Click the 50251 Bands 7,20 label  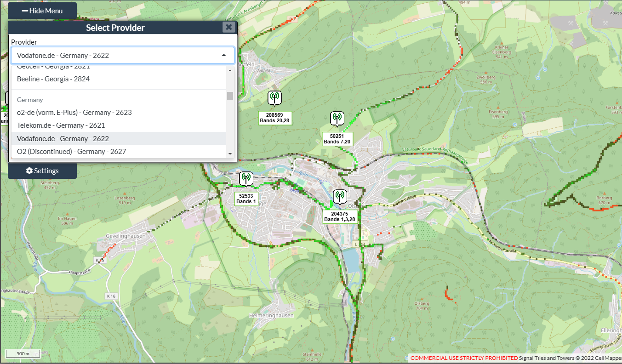pyautogui.click(x=337, y=139)
